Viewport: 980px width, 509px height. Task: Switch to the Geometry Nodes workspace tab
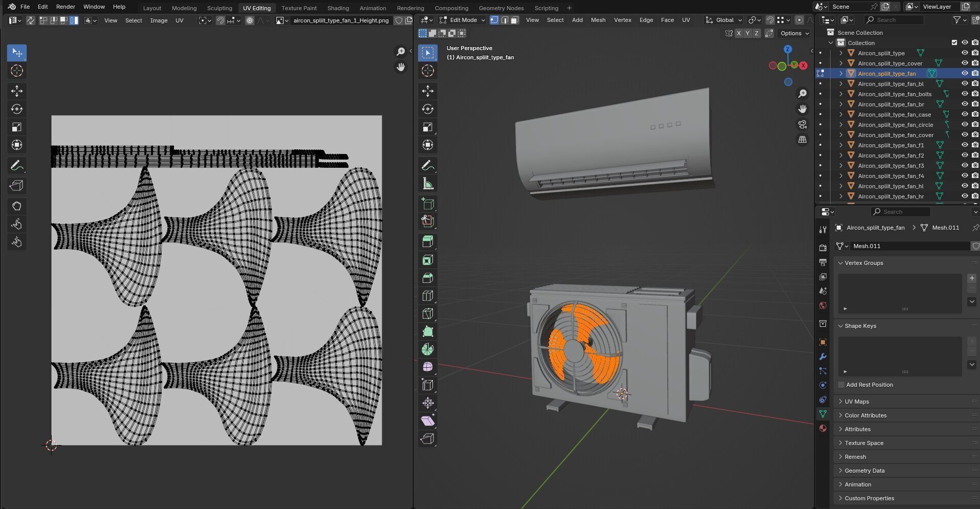point(501,8)
